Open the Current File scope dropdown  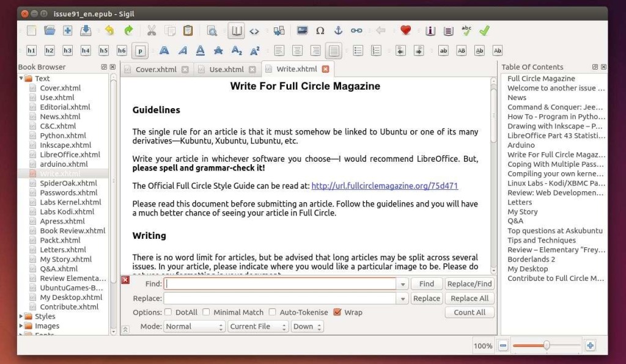click(258, 327)
